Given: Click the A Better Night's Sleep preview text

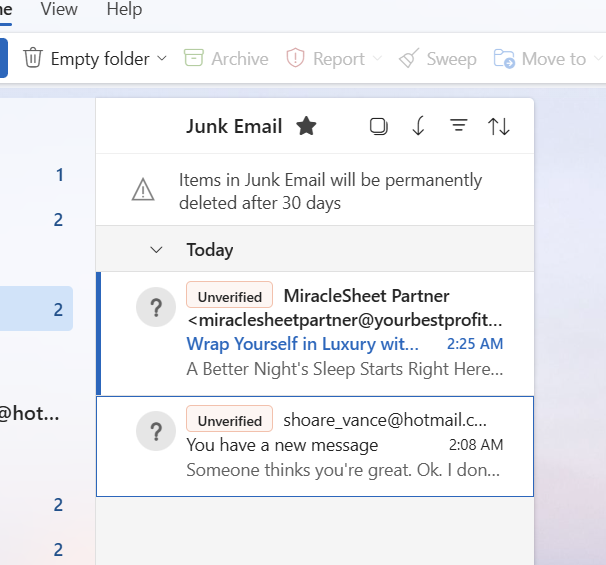Looking at the screenshot, I should point(345,369).
